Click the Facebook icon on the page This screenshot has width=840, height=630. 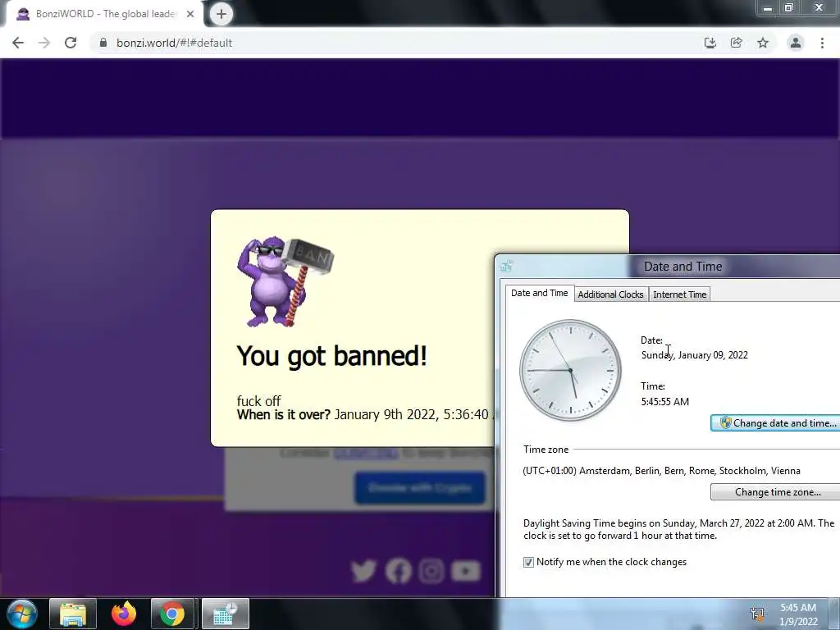point(398,571)
